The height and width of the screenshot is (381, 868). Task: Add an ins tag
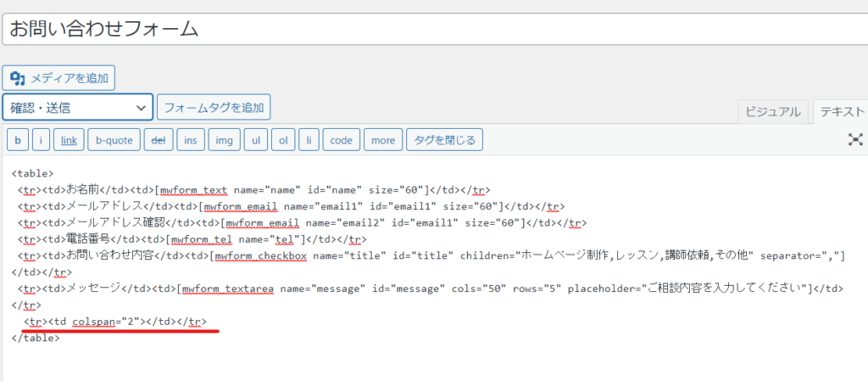point(191,140)
